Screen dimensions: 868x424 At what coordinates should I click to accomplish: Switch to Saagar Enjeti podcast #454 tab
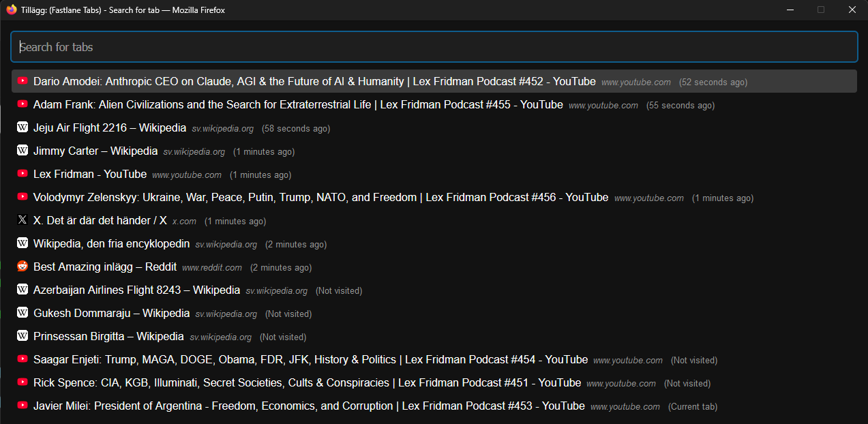point(434,359)
